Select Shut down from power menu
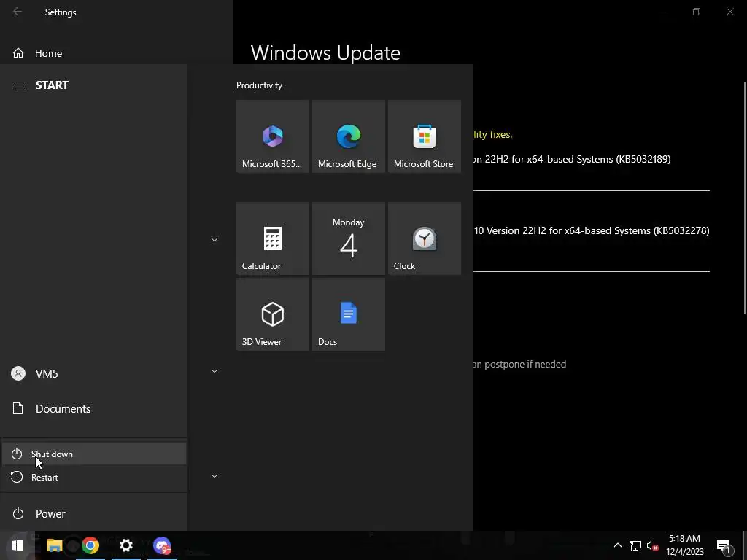 point(94,454)
